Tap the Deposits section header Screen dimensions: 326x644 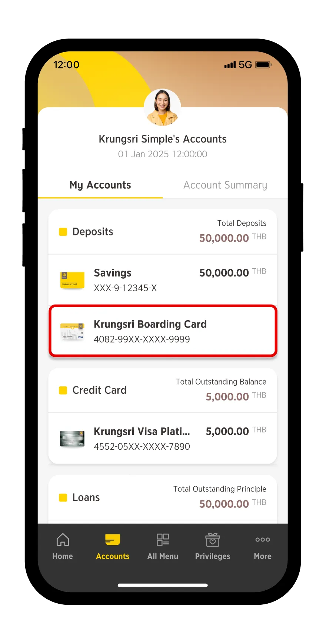163,232
